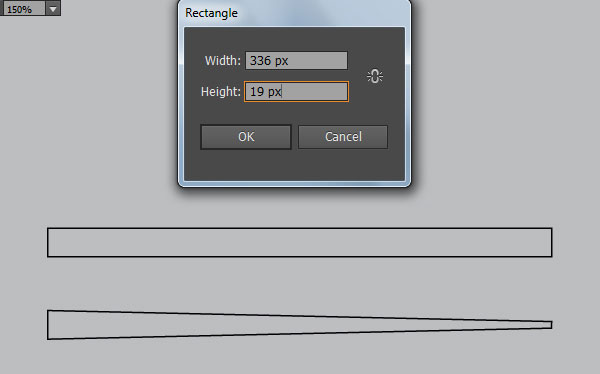Click the Width label in the dialog
The height and width of the screenshot is (374, 600).
pyautogui.click(x=223, y=60)
